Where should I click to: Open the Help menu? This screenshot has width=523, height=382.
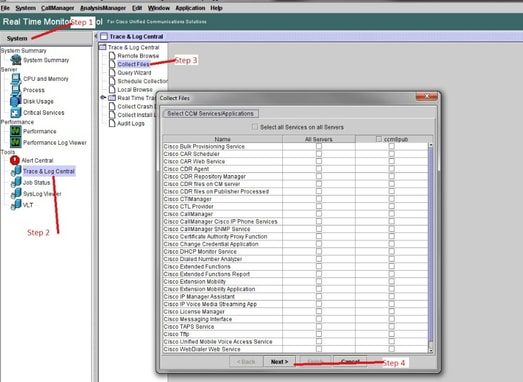click(216, 8)
